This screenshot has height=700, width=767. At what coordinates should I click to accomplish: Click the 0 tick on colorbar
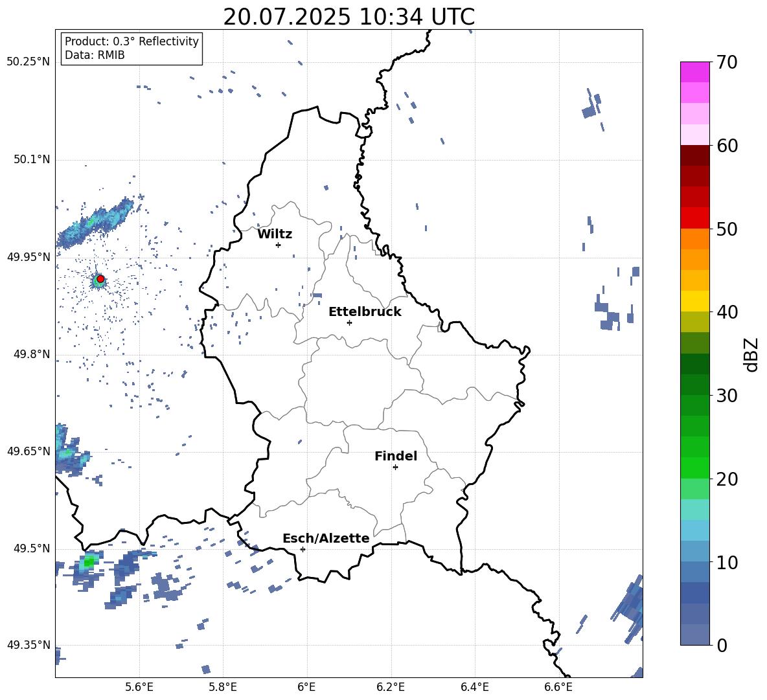[722, 645]
